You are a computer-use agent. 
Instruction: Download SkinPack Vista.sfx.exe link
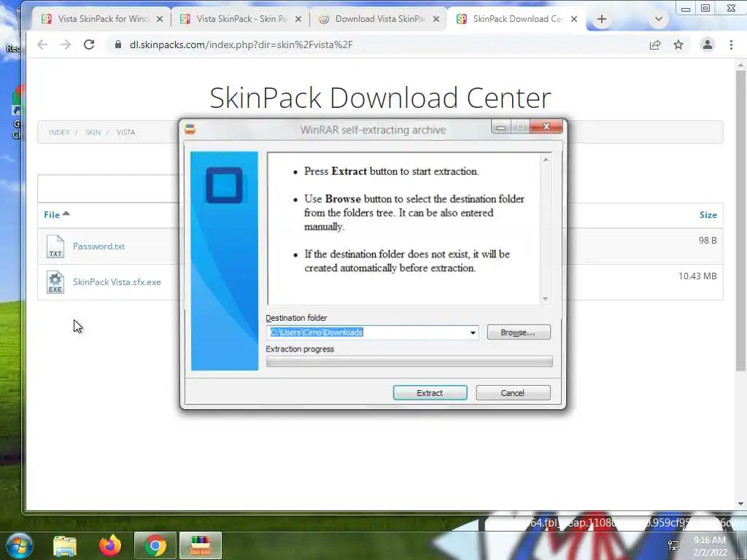click(117, 282)
